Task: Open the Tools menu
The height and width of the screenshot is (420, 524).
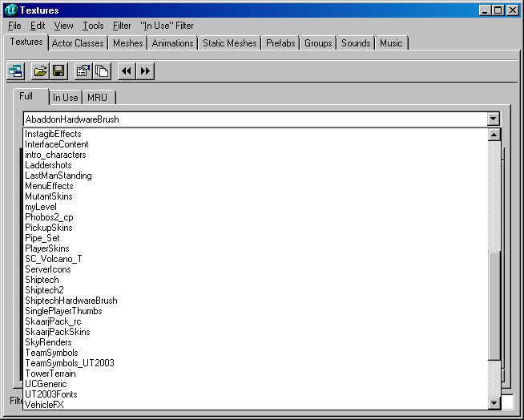Action: (93, 26)
